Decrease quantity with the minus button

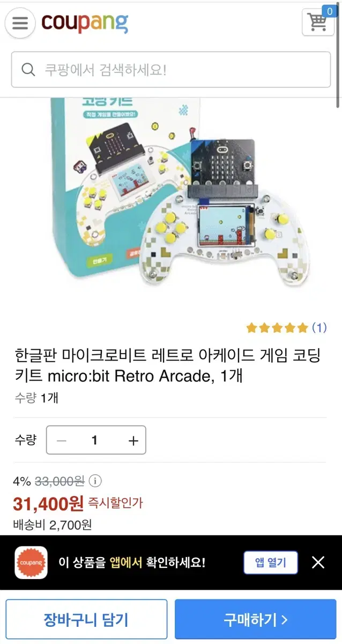62,441
